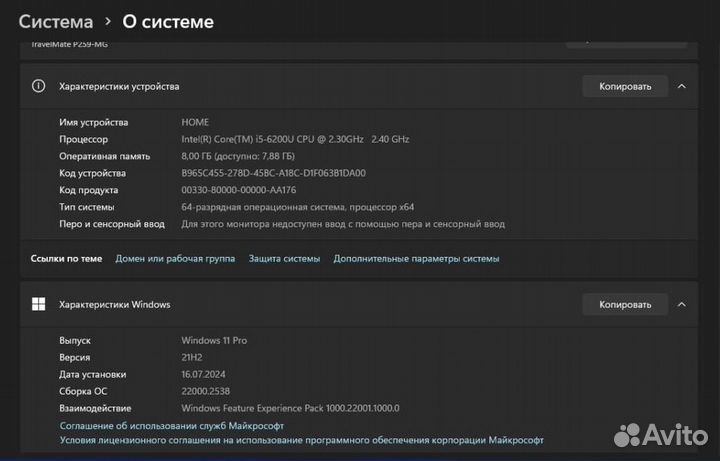Select pen and touch input value text

(343, 224)
